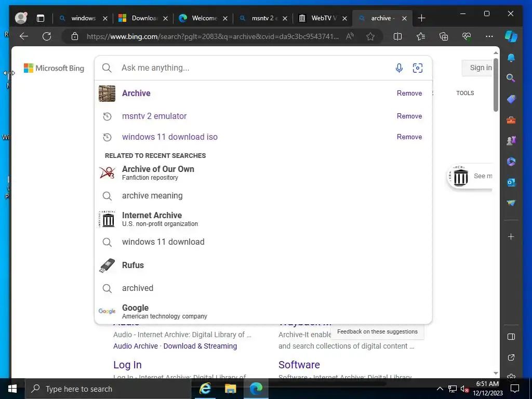Go back with the browser back arrow
Screen dimensions: 532x399
point(24,36)
